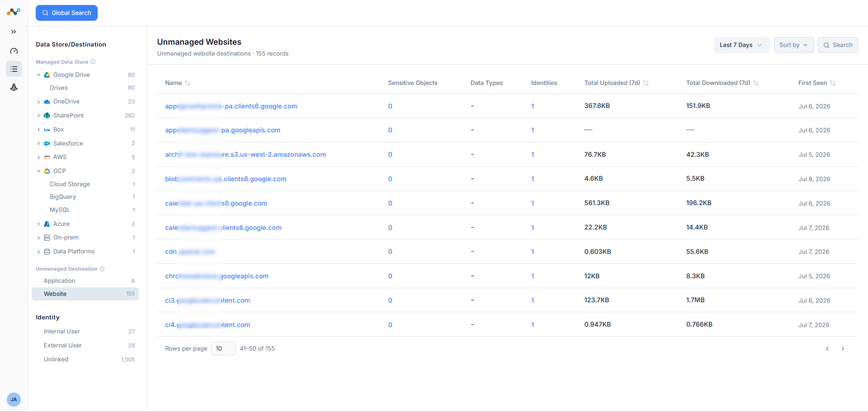The width and height of the screenshot is (868, 412).
Task: Click the Global Search button
Action: [66, 13]
